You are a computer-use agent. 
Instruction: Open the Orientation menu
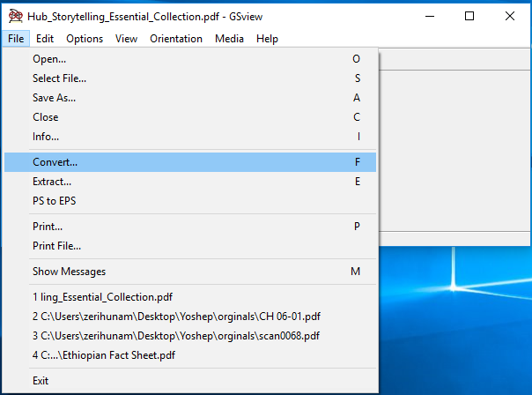(176, 39)
